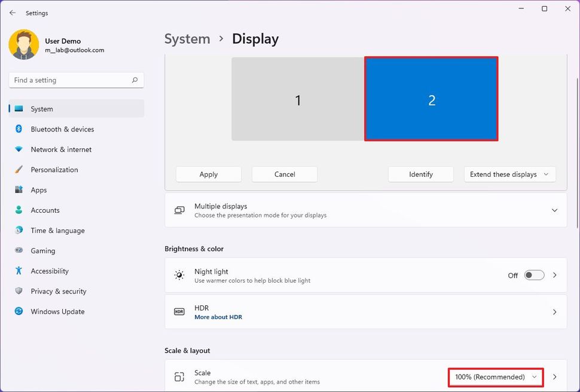Enable the Night light toggle

(x=534, y=275)
